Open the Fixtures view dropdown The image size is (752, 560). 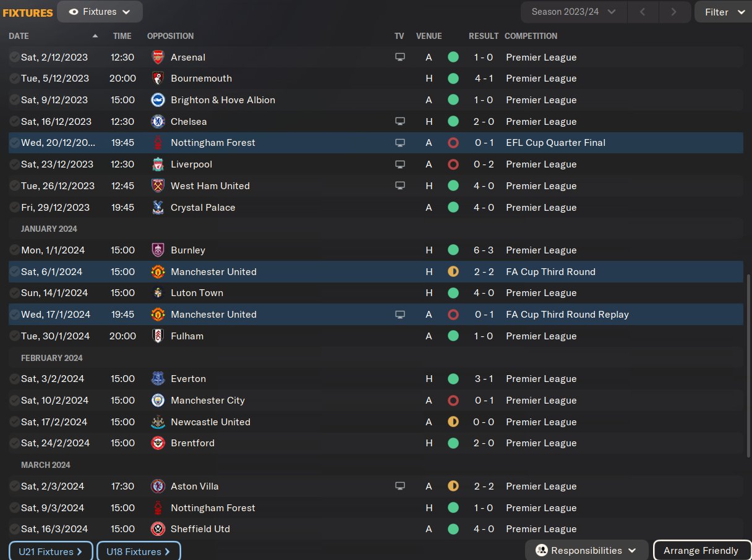[100, 12]
